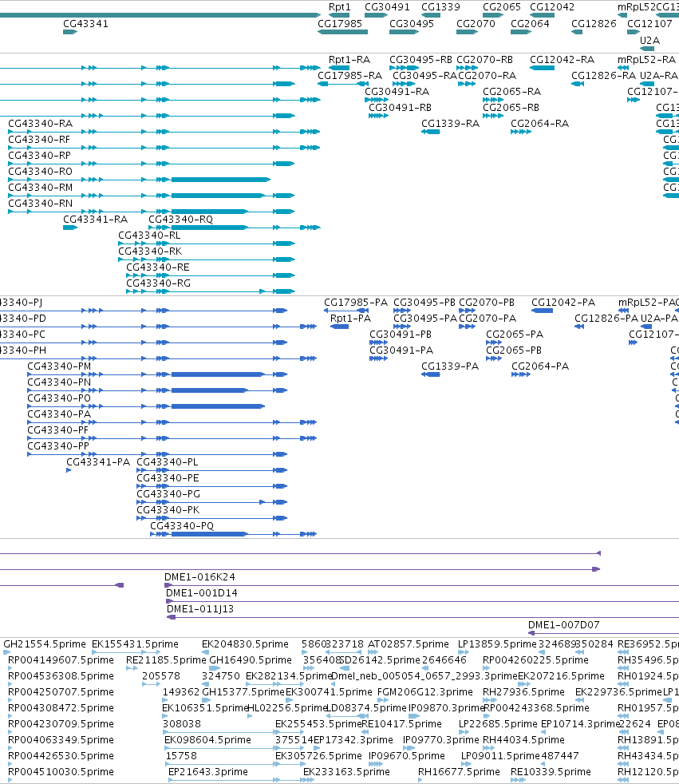This screenshot has height=784, width=679.
Task: Click the CG12042-RA transcript label
Action: pos(562,60)
